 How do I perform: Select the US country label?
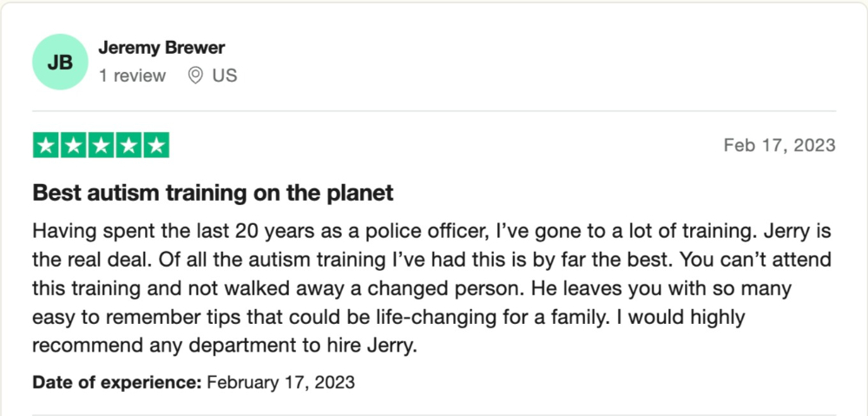click(225, 76)
